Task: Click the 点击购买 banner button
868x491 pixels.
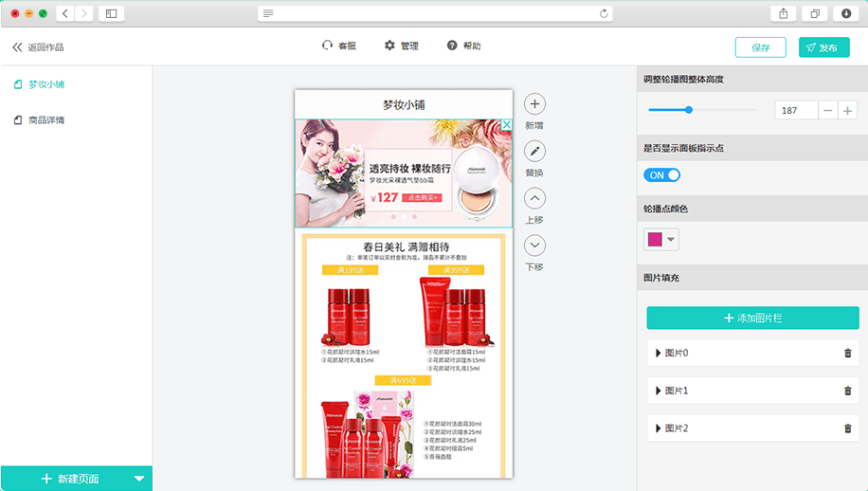Action: (x=422, y=197)
